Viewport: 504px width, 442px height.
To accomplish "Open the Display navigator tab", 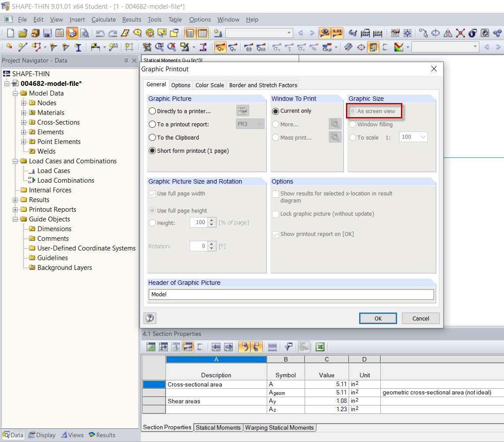I will coord(42,435).
